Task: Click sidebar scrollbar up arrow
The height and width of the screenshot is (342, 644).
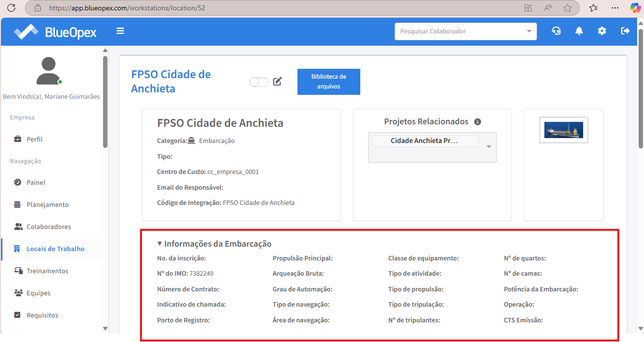Action: pos(105,50)
